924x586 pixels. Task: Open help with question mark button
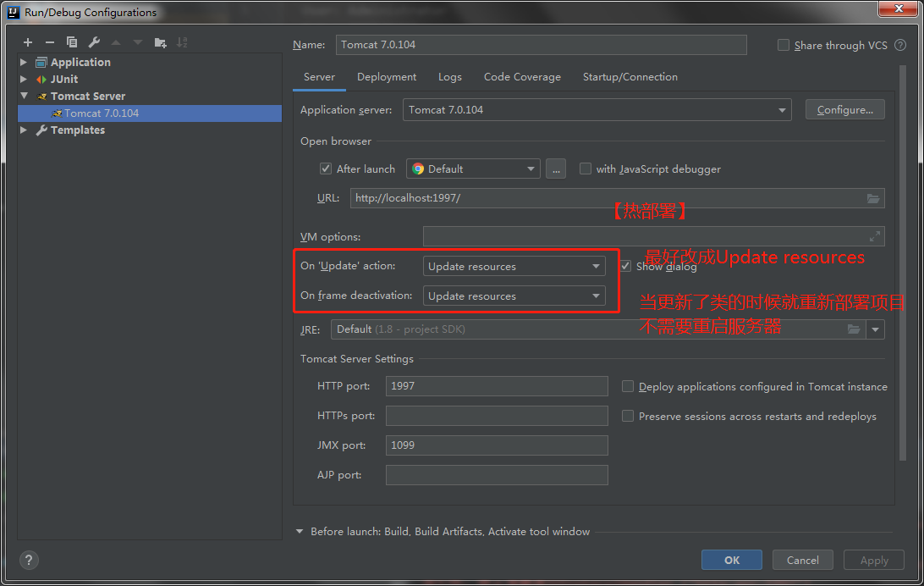pyautogui.click(x=29, y=560)
